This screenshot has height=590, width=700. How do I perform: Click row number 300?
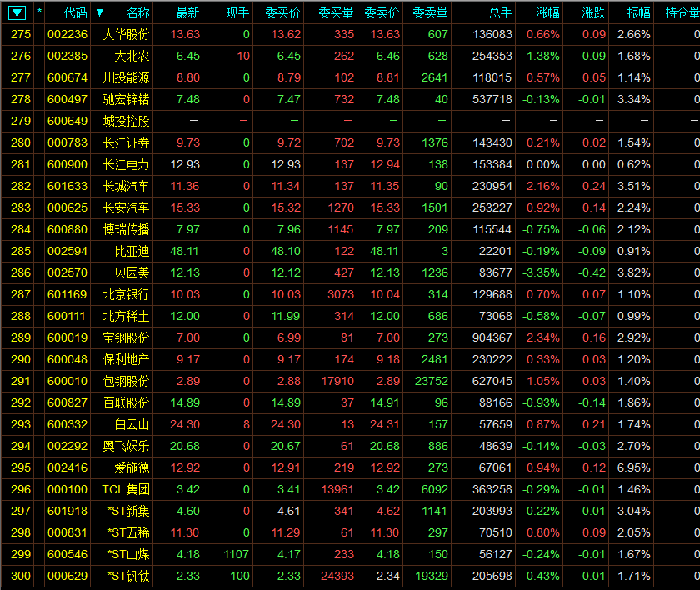point(21,576)
